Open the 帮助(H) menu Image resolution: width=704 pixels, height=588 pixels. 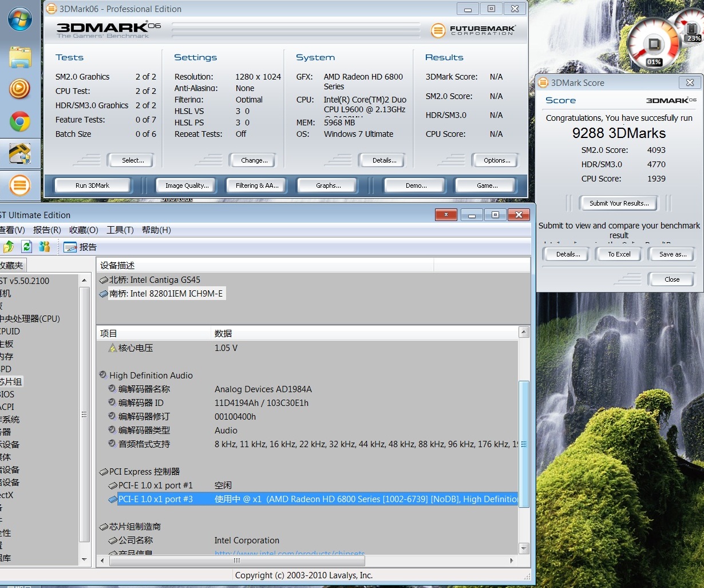pos(156,230)
